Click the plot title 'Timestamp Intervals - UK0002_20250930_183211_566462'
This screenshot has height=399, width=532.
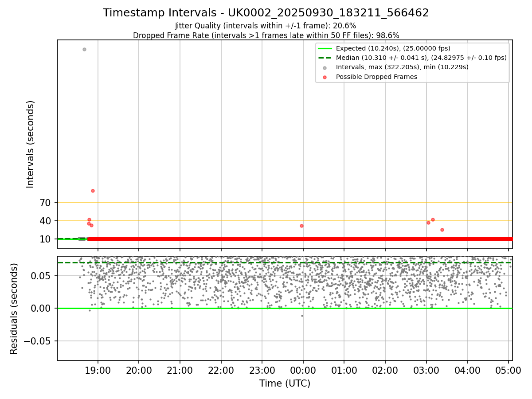pyautogui.click(x=266, y=13)
